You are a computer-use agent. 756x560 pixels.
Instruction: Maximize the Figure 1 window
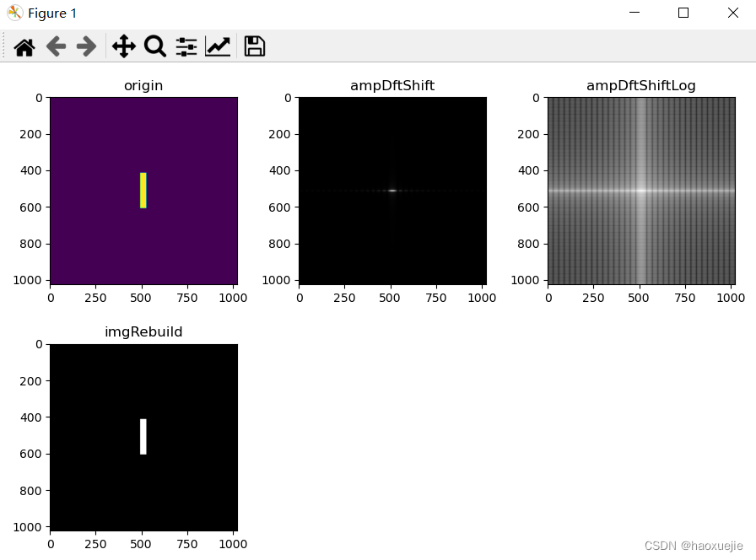coord(683,13)
